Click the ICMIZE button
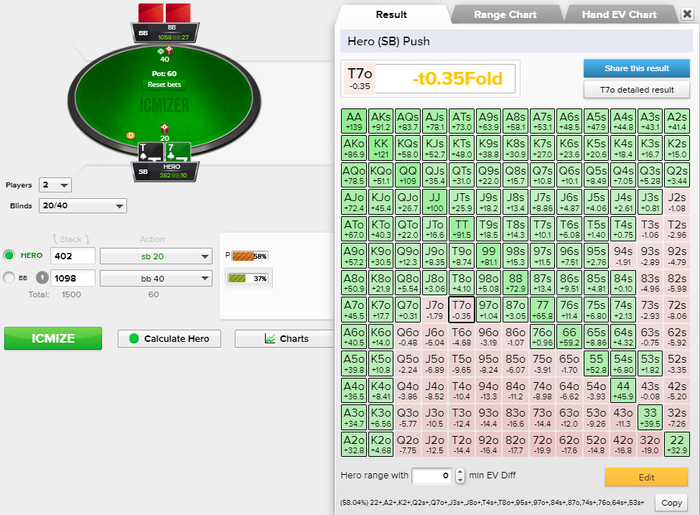Viewport: 700px width, 515px height. click(x=53, y=338)
